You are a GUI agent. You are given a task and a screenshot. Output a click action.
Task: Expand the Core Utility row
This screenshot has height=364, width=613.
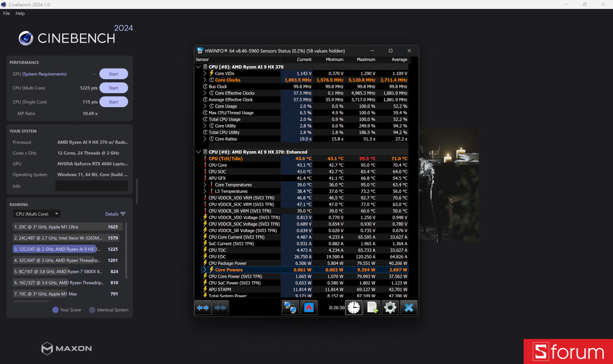[x=205, y=126]
